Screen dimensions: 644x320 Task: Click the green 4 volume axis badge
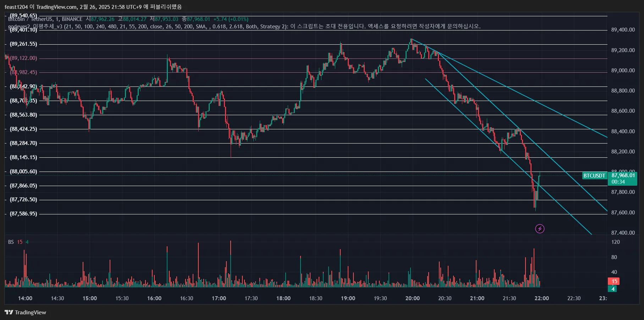pos(613,289)
